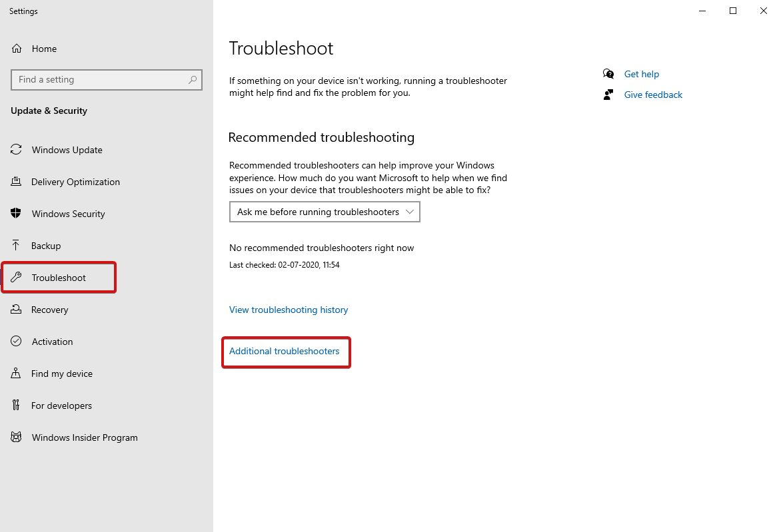Click the Give feedback icon
Image resolution: width=779 pixels, height=532 pixels.
coord(608,94)
